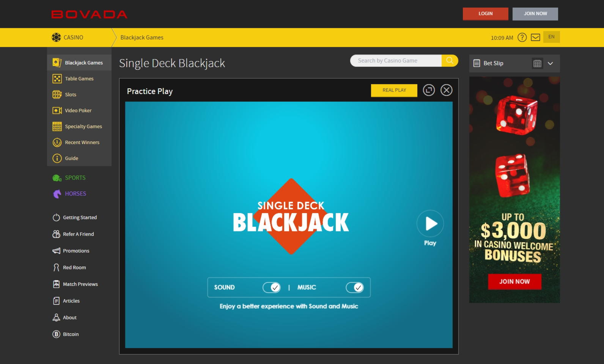Open Red Room link text

point(74,267)
